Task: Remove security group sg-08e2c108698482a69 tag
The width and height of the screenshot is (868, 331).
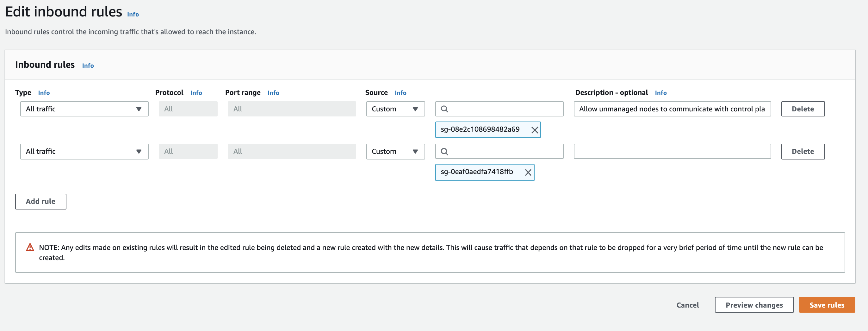Action: 534,130
